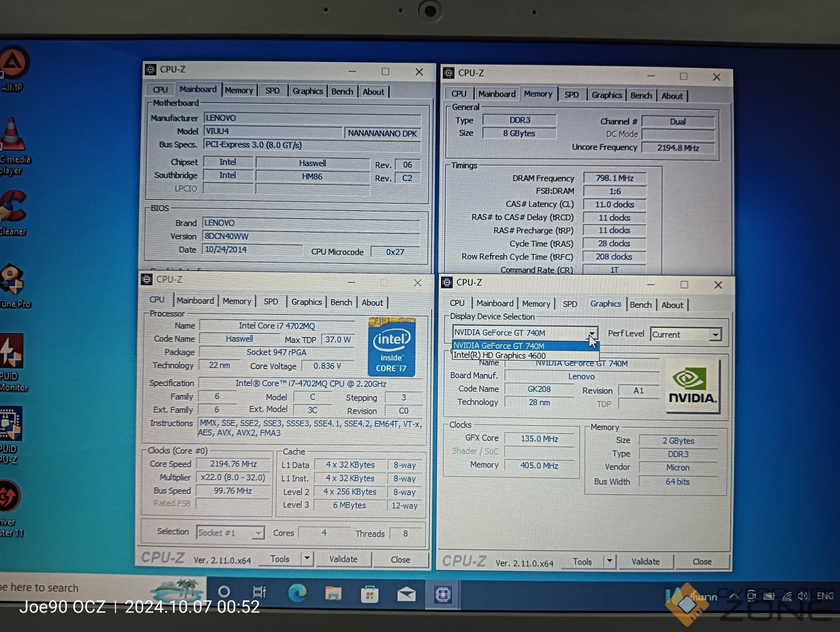The width and height of the screenshot is (840, 632).
Task: Open the volume control in tray
Action: click(x=803, y=596)
